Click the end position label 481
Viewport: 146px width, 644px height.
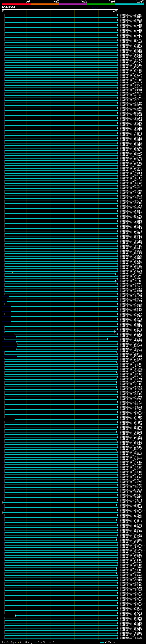pyautogui.click(x=115, y=11)
